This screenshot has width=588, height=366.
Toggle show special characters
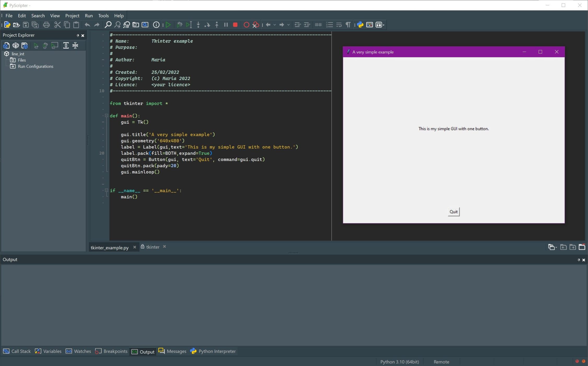pyautogui.click(x=348, y=25)
